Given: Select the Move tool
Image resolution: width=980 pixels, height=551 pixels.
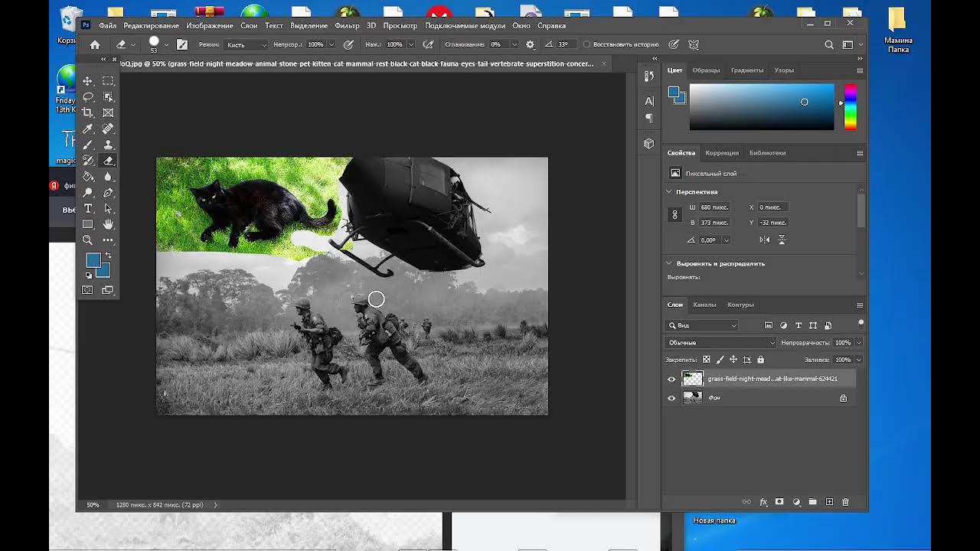Looking at the screenshot, I should (x=88, y=81).
